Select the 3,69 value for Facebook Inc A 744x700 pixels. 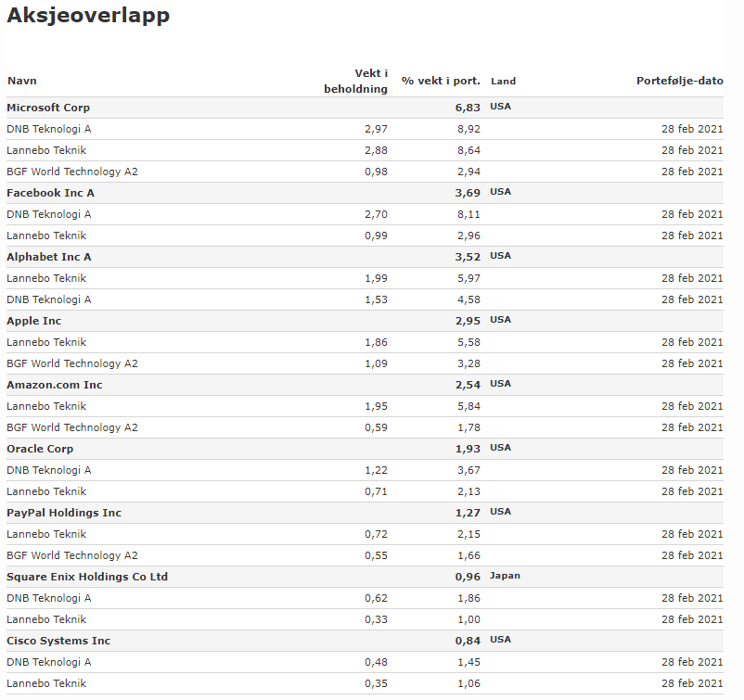coord(468,193)
